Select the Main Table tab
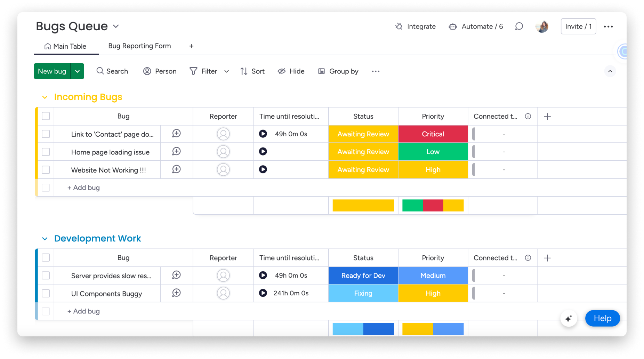This screenshot has width=644, height=359. (66, 46)
